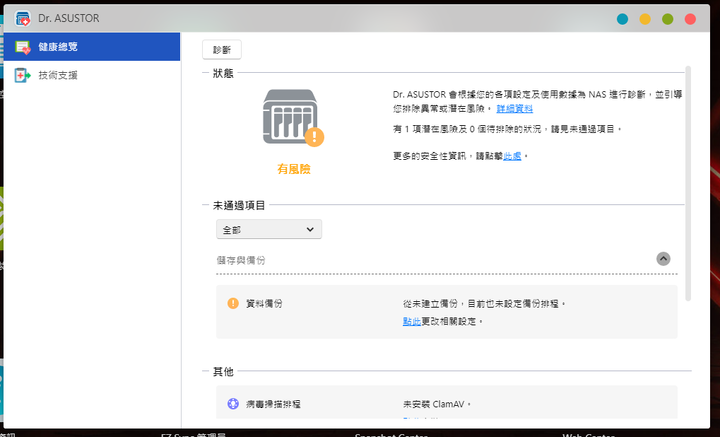The width and height of the screenshot is (720, 437).
Task: Click the 儲存與備份 section label
Action: pyautogui.click(x=241, y=260)
